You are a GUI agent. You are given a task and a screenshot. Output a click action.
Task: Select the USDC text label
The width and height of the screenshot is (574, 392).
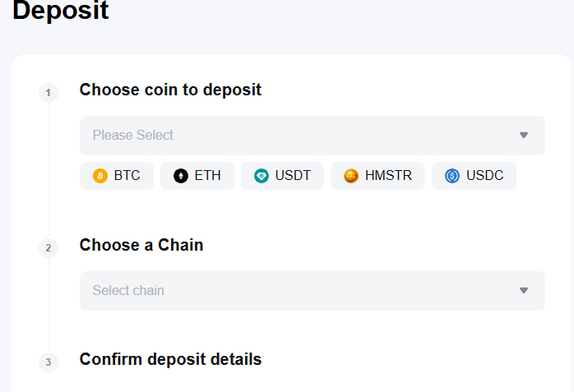484,176
